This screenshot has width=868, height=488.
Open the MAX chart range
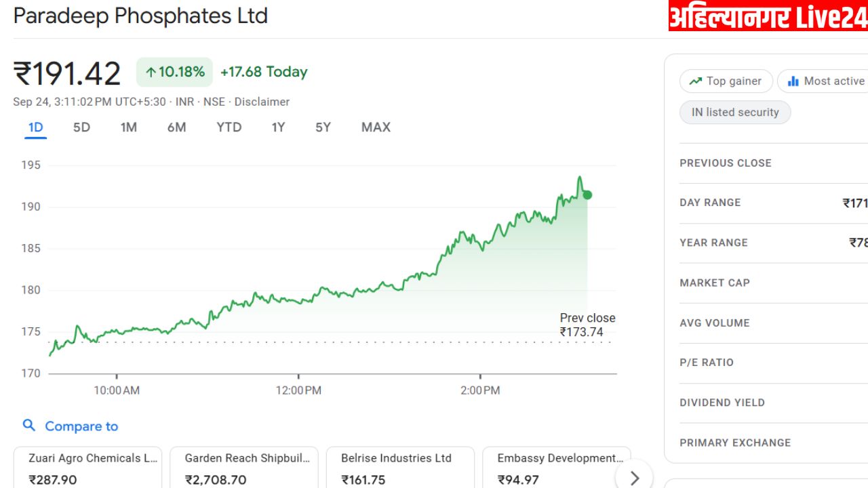pyautogui.click(x=376, y=127)
